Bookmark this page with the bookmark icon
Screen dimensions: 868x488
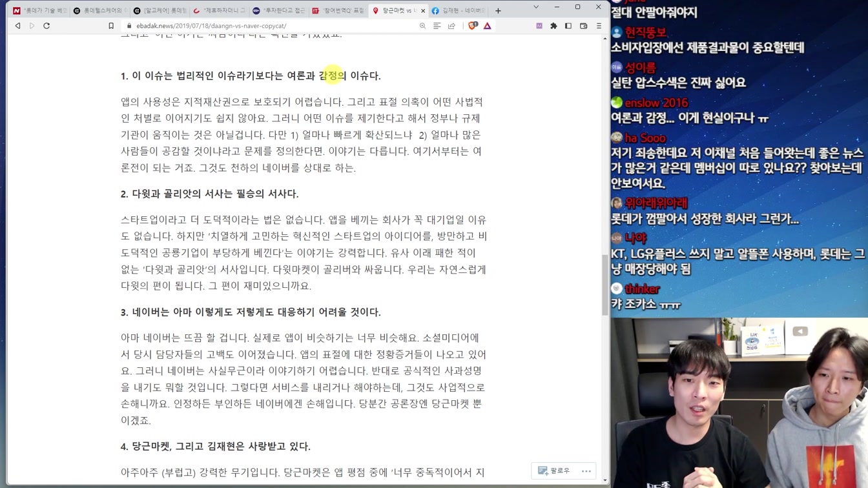coord(111,26)
